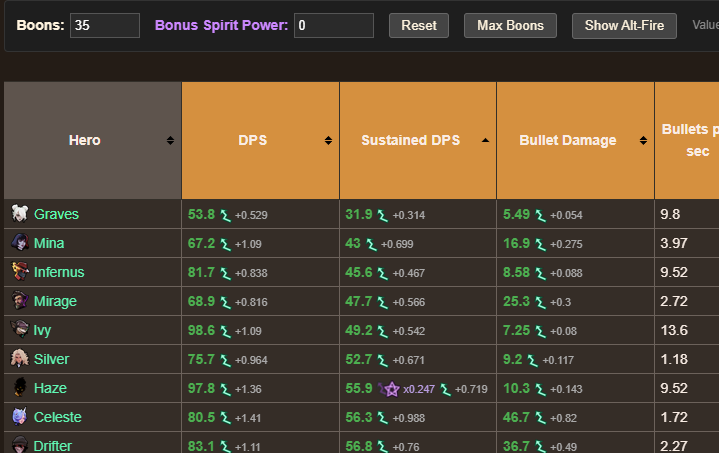Click the Bonus Spirit Power label
The width and height of the screenshot is (719, 453).
click(221, 25)
